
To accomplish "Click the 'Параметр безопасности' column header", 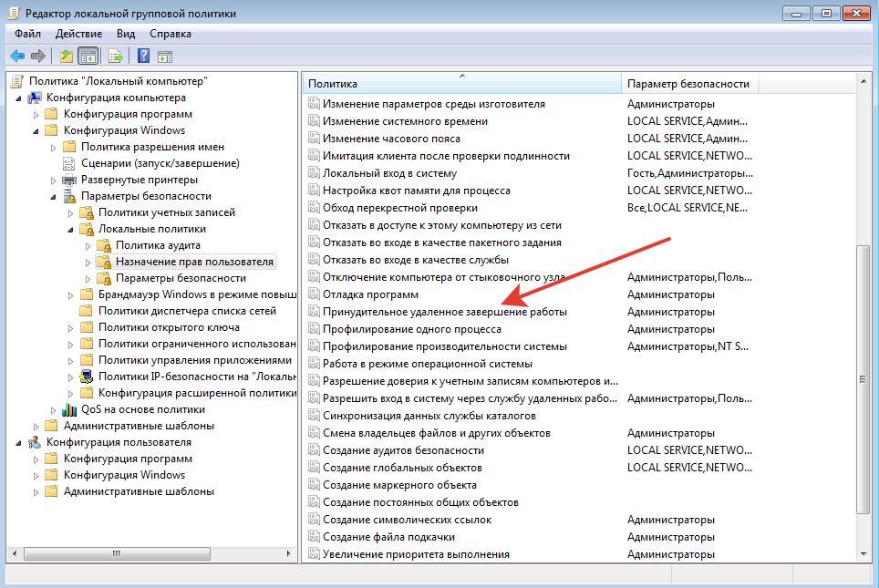I will (x=689, y=84).
